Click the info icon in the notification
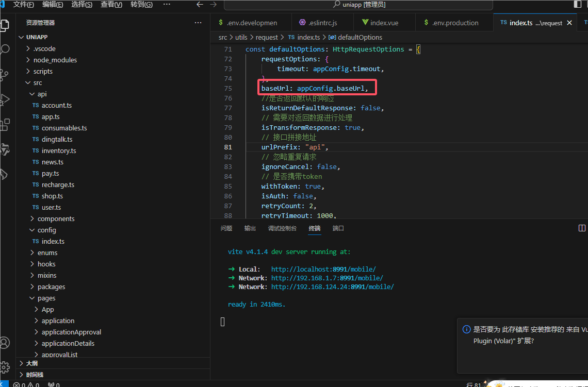Screen dimensions: 588x387 pos(466,329)
